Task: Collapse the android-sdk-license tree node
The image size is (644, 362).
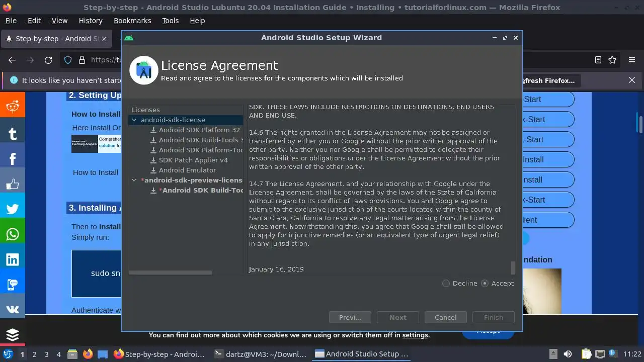Action: [134, 120]
